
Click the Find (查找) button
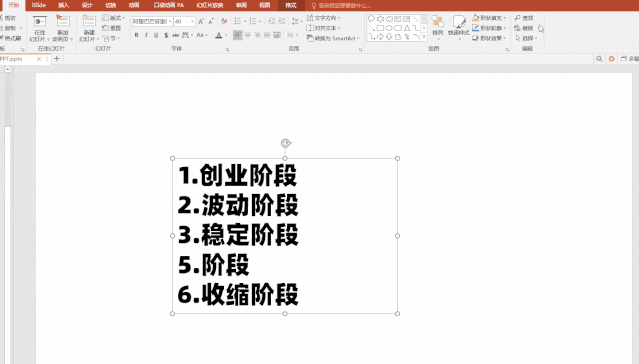pyautogui.click(x=524, y=18)
